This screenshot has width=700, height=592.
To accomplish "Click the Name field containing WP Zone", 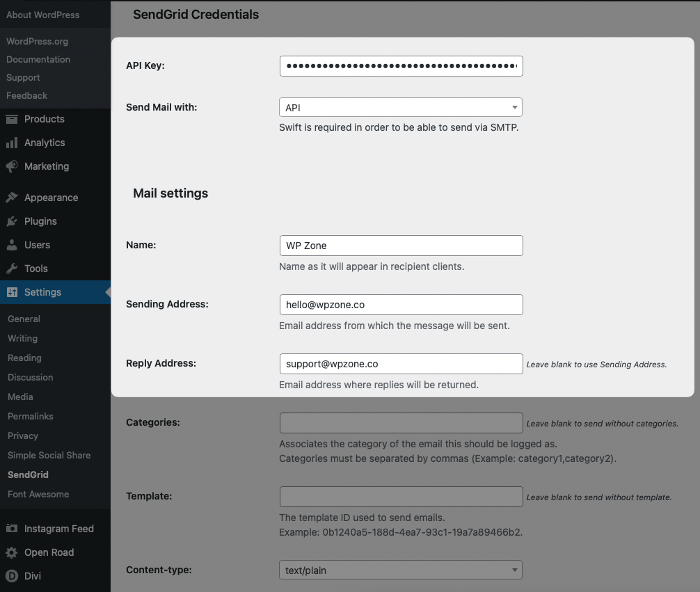I will pyautogui.click(x=401, y=246).
